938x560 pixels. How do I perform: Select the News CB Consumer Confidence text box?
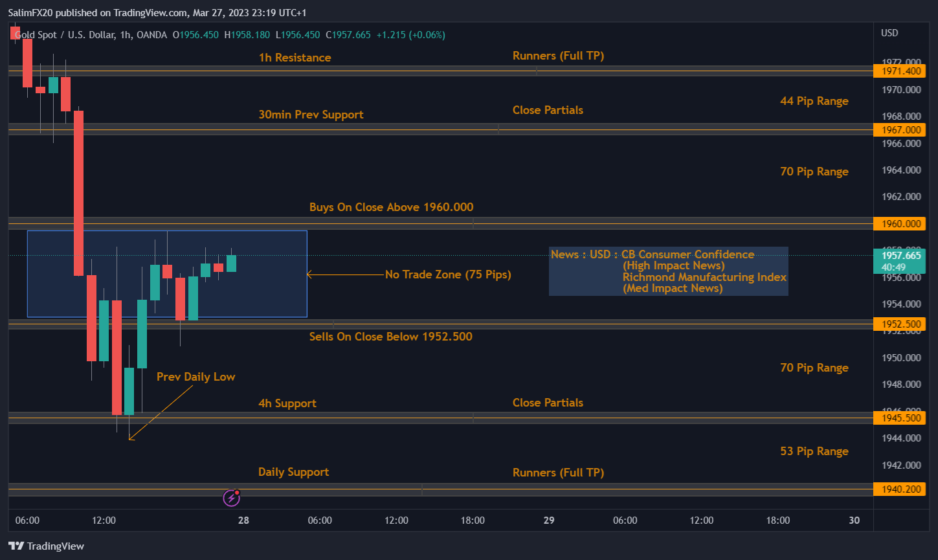click(x=668, y=271)
